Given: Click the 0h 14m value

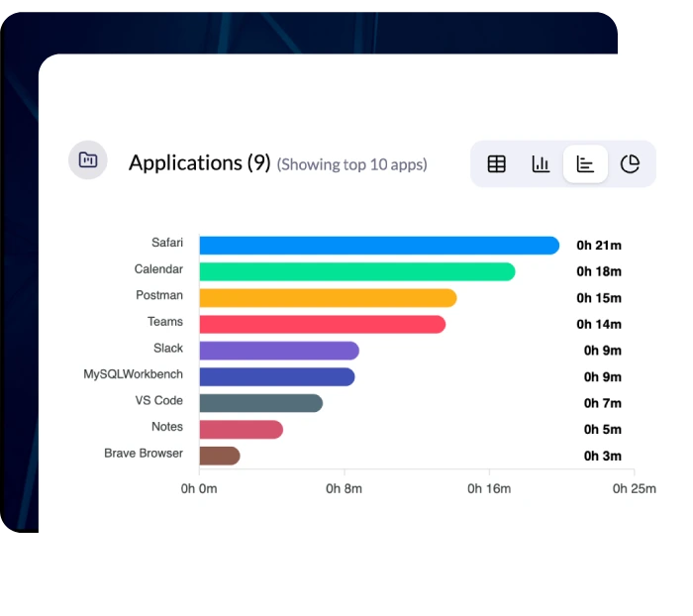Looking at the screenshot, I should point(599,324).
